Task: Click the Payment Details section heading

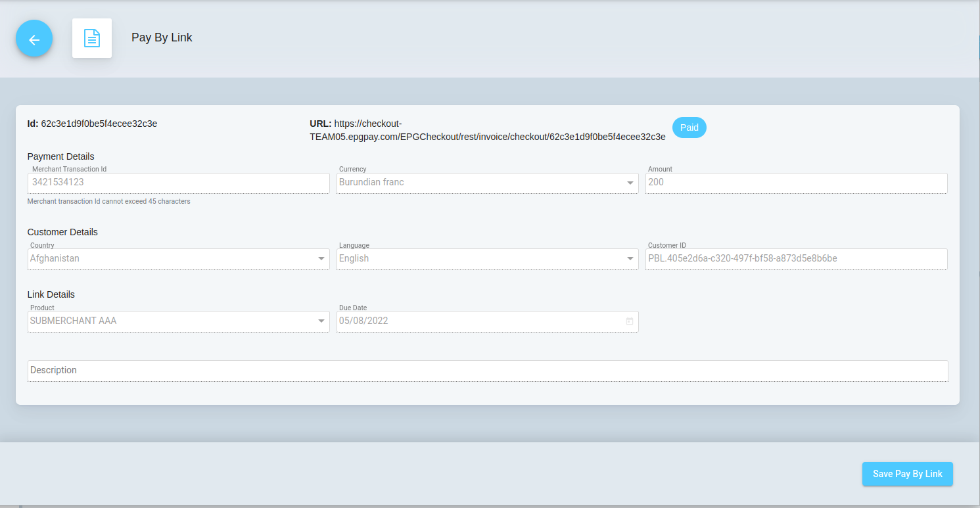Action: point(61,156)
